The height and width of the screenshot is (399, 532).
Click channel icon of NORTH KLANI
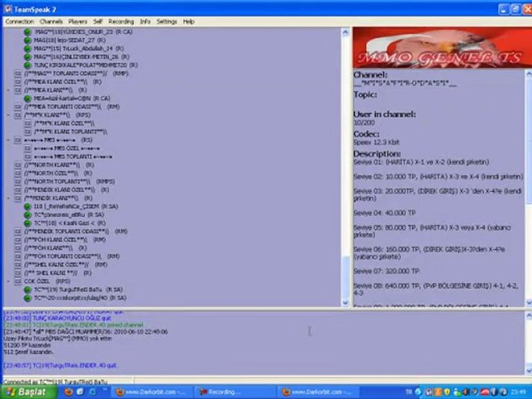(x=18, y=165)
